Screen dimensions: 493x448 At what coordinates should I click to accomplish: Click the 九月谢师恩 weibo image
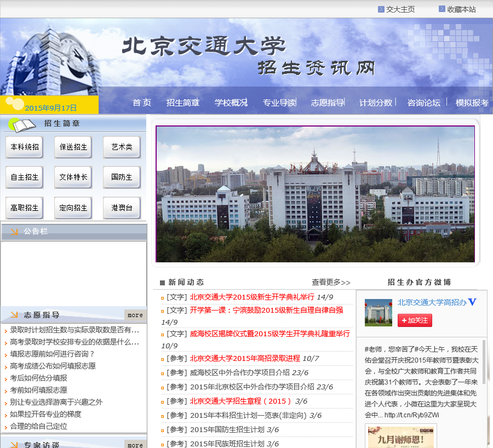pyautogui.click(x=401, y=437)
